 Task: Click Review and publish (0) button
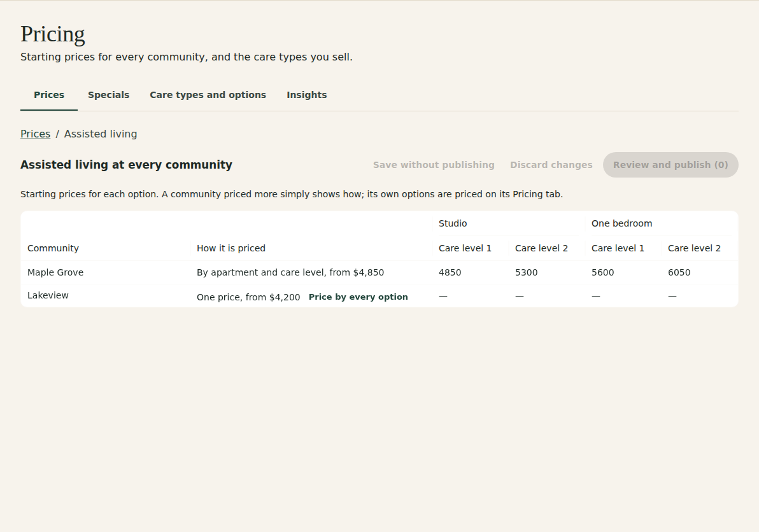[670, 165]
